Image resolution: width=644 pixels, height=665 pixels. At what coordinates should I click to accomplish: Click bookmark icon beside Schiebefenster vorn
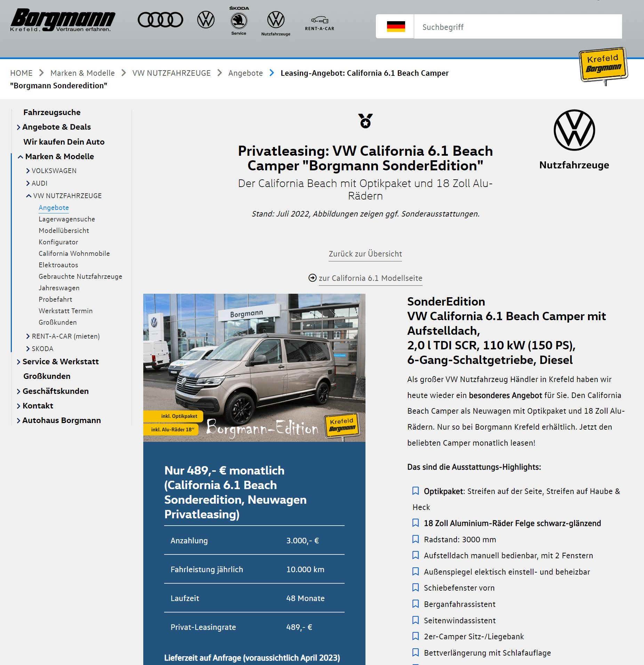(415, 587)
